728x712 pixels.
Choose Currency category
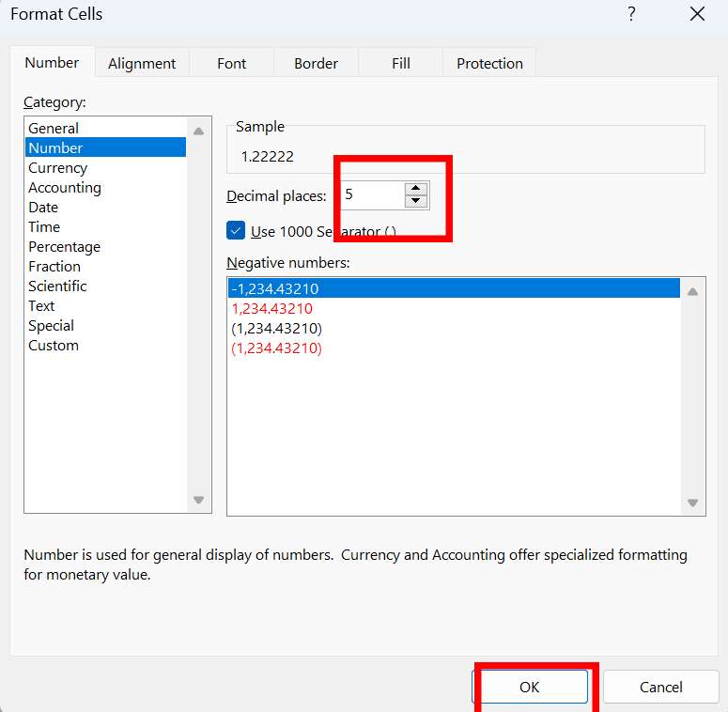point(106,167)
